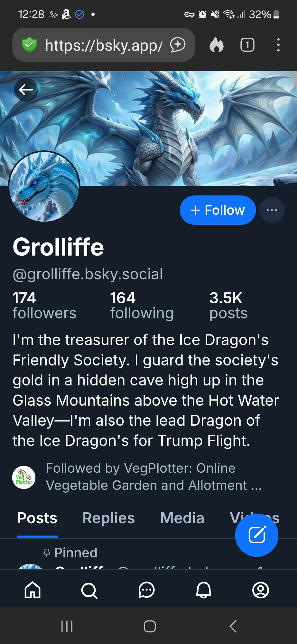View the 174 followers list
This screenshot has width=297, height=644.
point(44,306)
